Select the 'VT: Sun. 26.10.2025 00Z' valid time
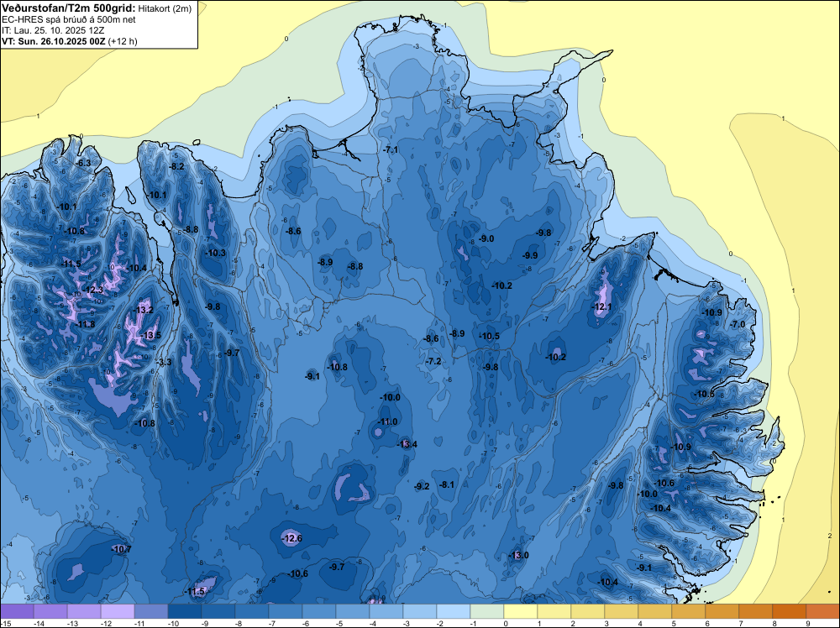 [x=54, y=41]
